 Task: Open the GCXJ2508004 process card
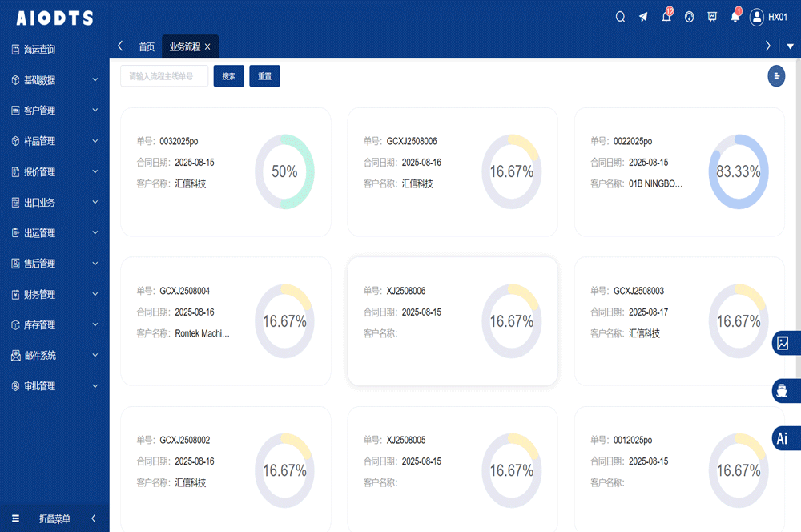(x=226, y=321)
